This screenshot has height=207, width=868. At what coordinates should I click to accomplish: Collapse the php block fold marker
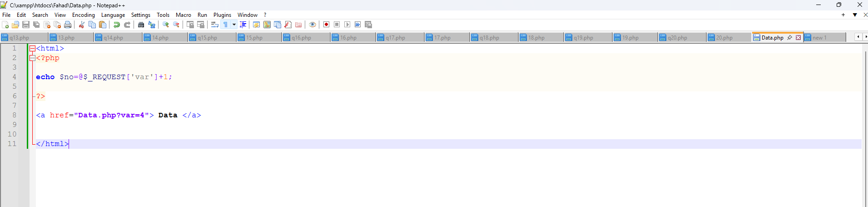(32, 58)
